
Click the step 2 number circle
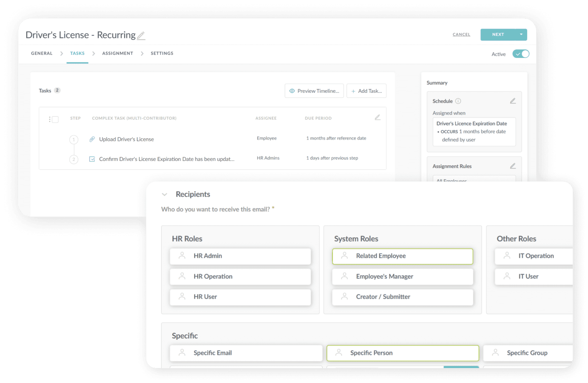(74, 158)
